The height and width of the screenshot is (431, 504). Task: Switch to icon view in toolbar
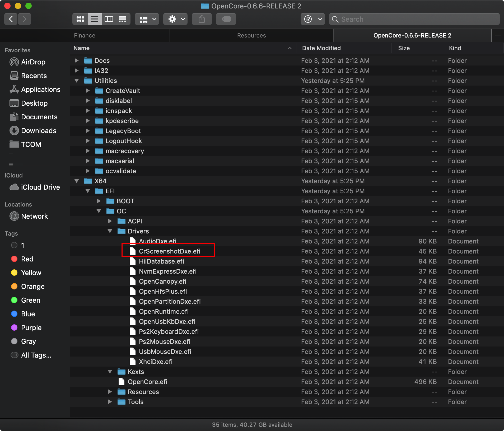(80, 19)
